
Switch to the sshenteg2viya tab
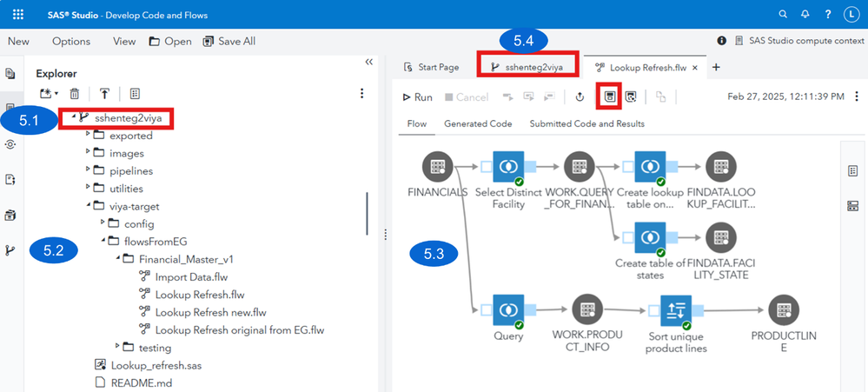click(527, 68)
